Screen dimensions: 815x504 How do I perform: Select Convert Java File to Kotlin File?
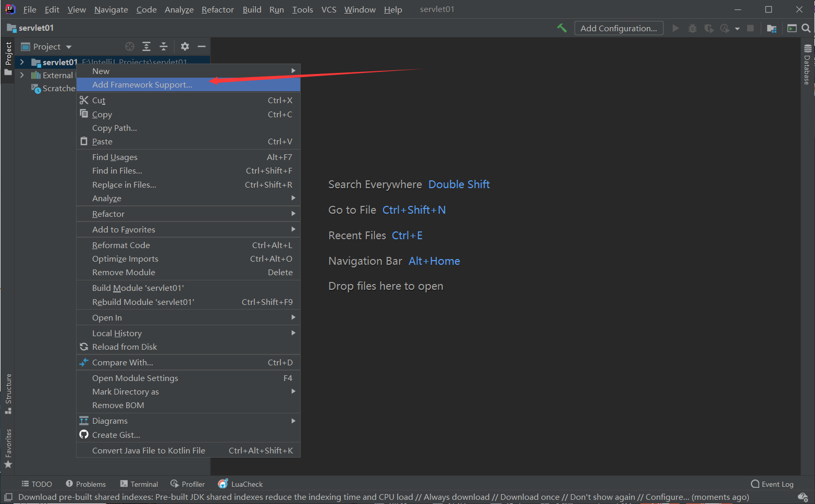point(188,450)
